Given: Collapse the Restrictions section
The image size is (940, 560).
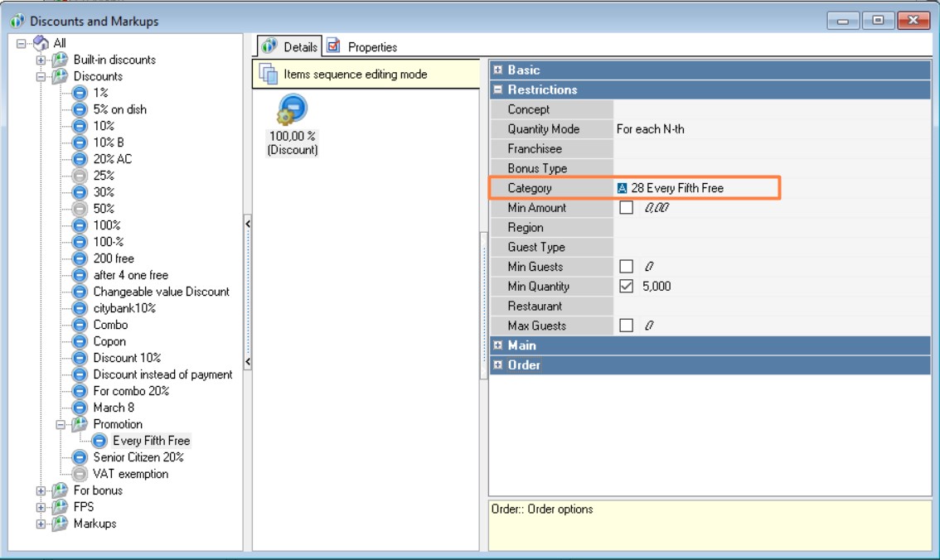Looking at the screenshot, I should click(x=498, y=89).
